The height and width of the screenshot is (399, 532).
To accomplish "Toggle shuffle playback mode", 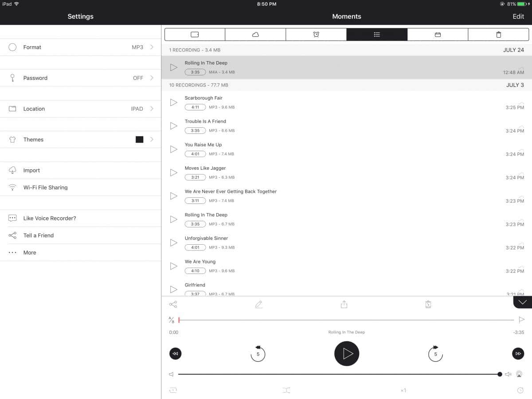I will [286, 390].
